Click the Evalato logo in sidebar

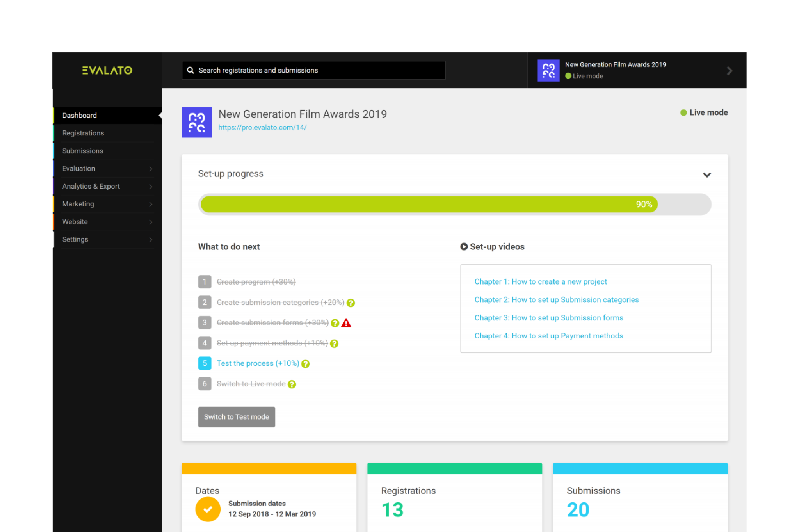[x=107, y=70]
